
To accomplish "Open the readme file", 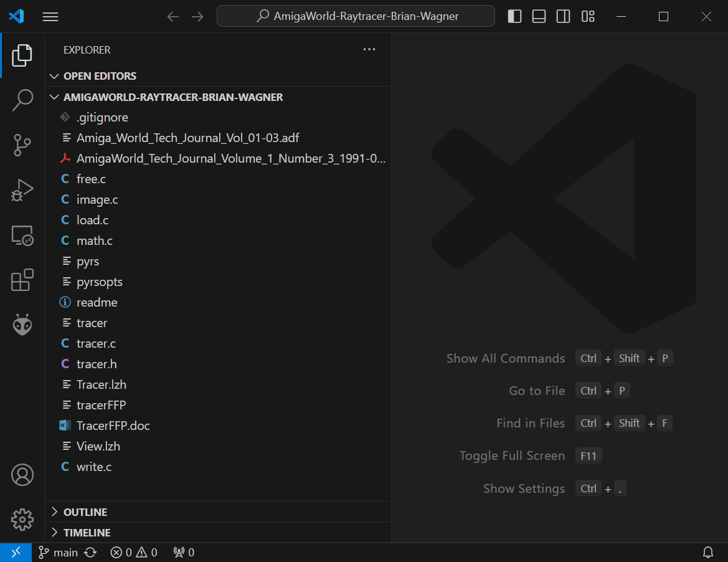I will 217,302.
